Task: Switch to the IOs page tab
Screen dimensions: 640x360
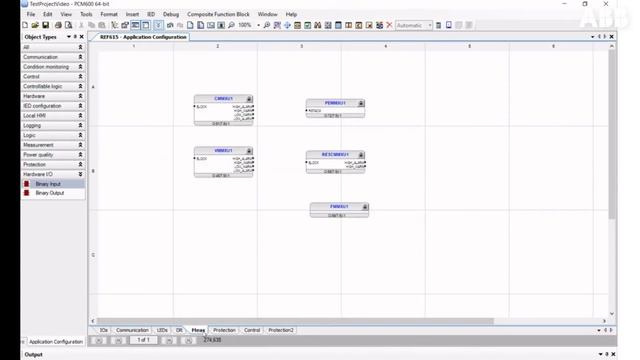Action: (104, 330)
